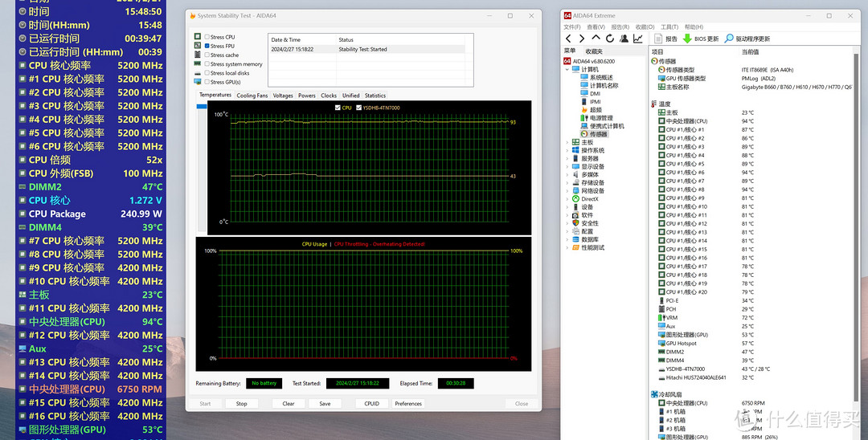Expand the 网络设备 tree node
Screen dimensions: 868x440
pyautogui.click(x=567, y=191)
